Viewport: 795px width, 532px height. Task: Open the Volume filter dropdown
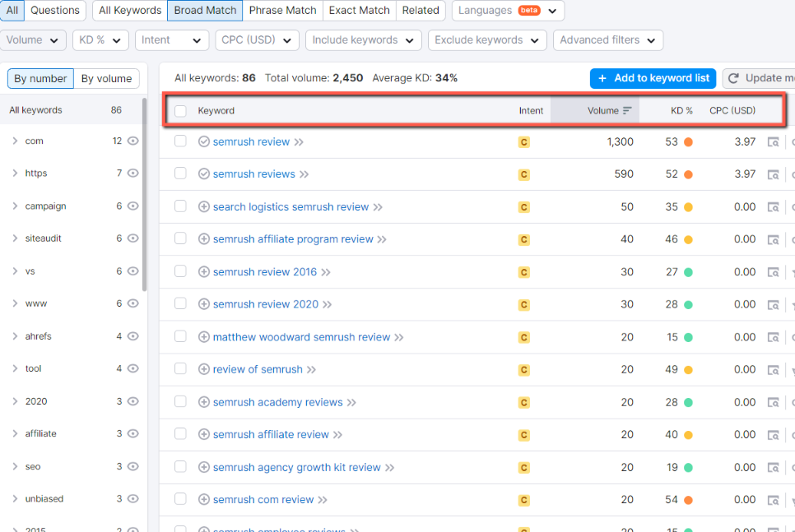coord(33,40)
